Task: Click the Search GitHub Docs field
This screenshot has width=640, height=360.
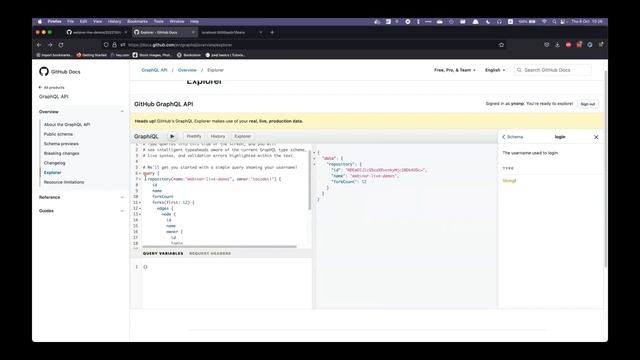Action: click(x=553, y=70)
